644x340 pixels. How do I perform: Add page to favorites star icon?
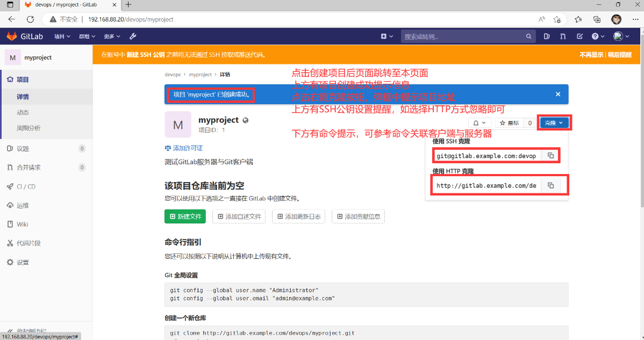click(557, 19)
